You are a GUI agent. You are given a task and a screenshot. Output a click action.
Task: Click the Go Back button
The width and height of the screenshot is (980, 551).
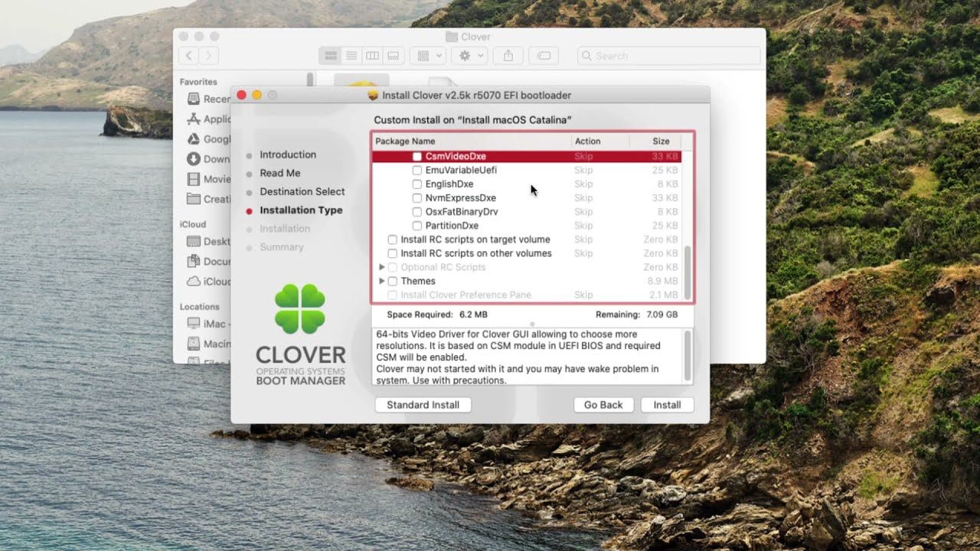[603, 405]
